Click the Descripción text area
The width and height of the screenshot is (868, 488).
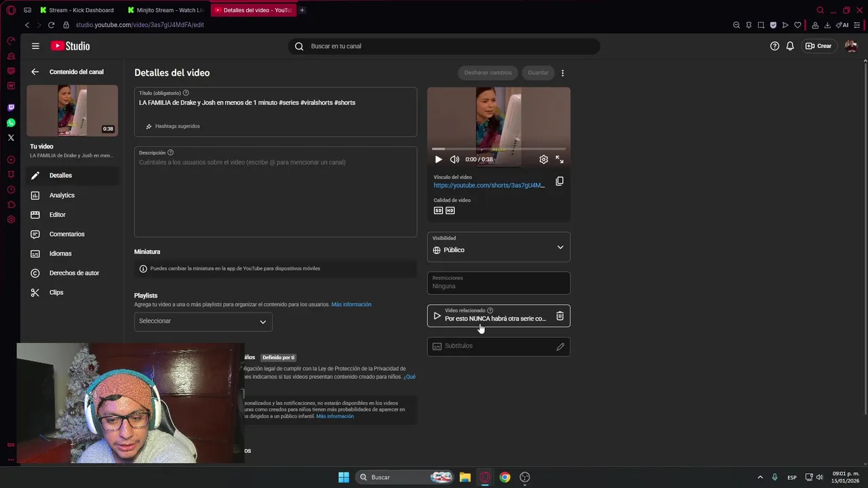coord(275,192)
